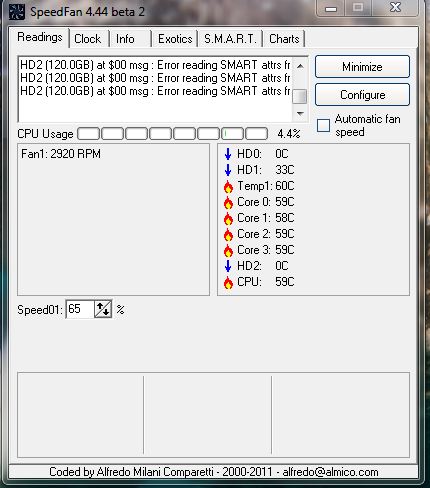Open the S.M.A.R.T. tab
This screenshot has width=430, height=488.
[230, 39]
